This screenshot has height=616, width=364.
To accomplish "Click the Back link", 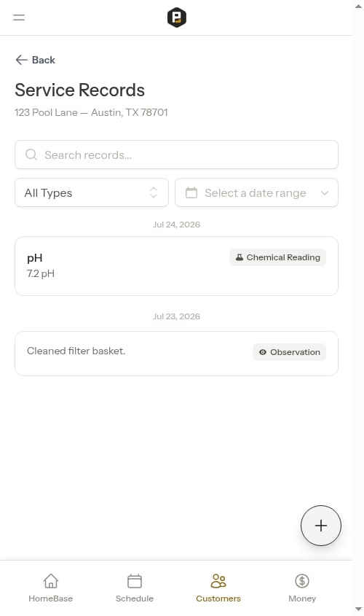I will (x=35, y=60).
